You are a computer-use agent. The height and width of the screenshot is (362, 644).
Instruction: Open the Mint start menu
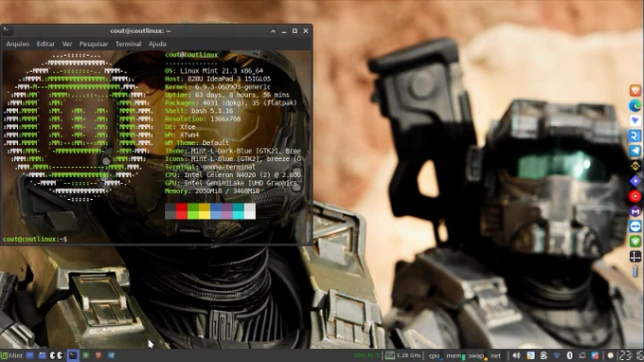(12, 355)
